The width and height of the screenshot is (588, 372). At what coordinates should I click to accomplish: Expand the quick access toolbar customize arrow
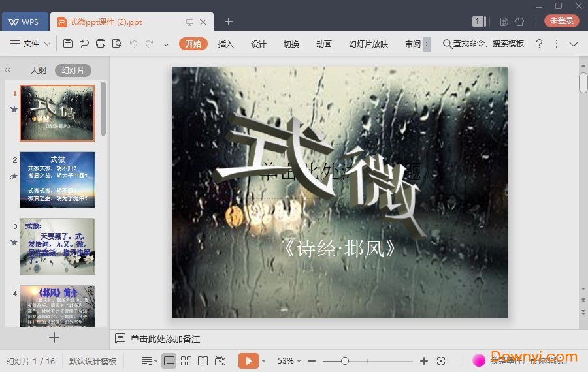click(x=166, y=44)
